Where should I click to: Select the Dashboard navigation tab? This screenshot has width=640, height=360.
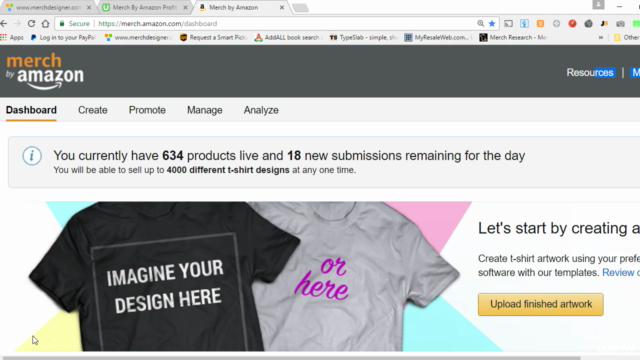(31, 110)
